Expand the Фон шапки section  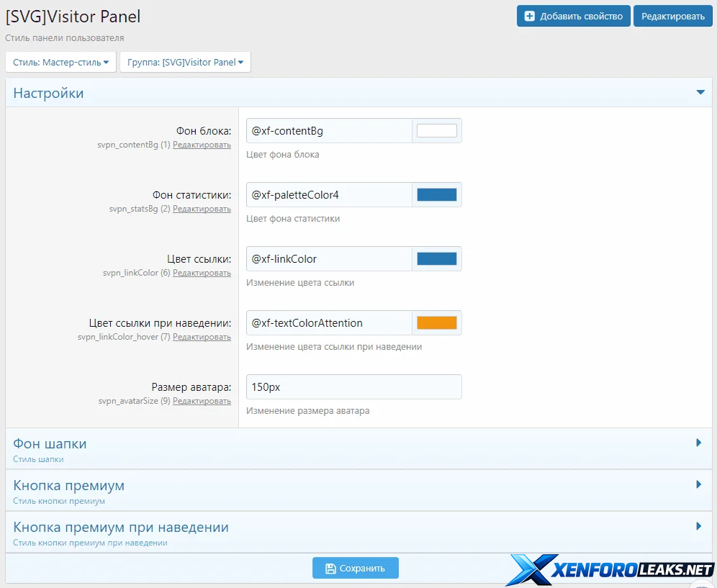[x=698, y=443]
